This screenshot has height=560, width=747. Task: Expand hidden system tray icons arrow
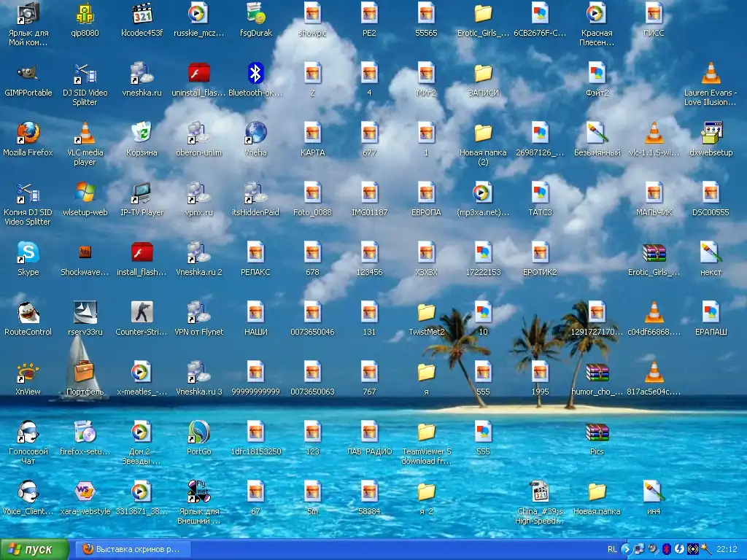coord(627,548)
